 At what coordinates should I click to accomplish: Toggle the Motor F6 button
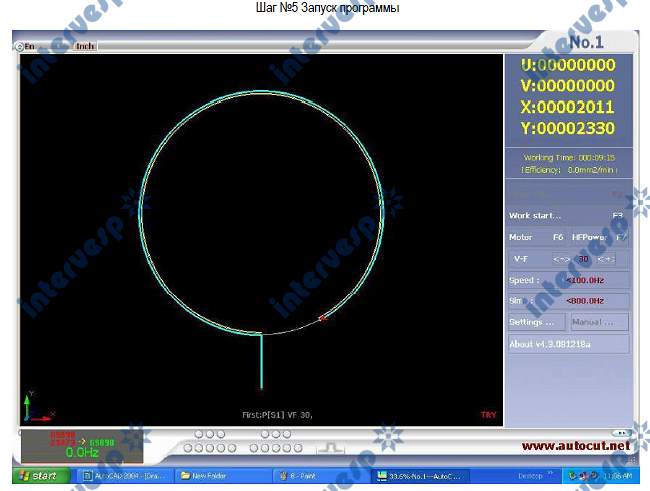pos(538,237)
